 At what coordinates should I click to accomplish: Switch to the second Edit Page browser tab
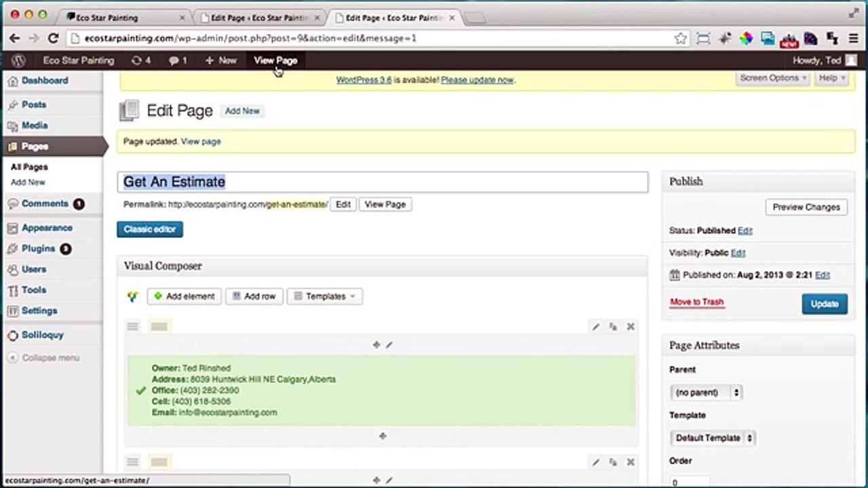pos(258,18)
